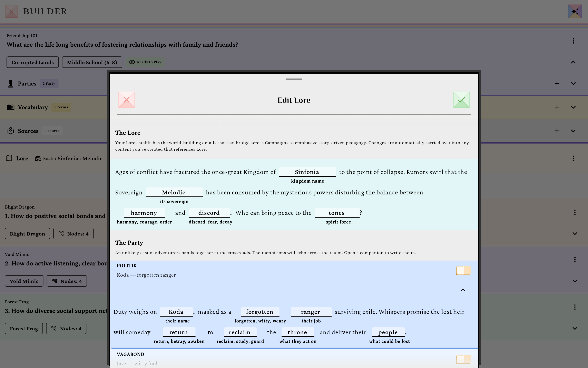Click Blight Dragon Nodes: 4 button
Viewport: 588px width, 368px height.
[x=73, y=234]
